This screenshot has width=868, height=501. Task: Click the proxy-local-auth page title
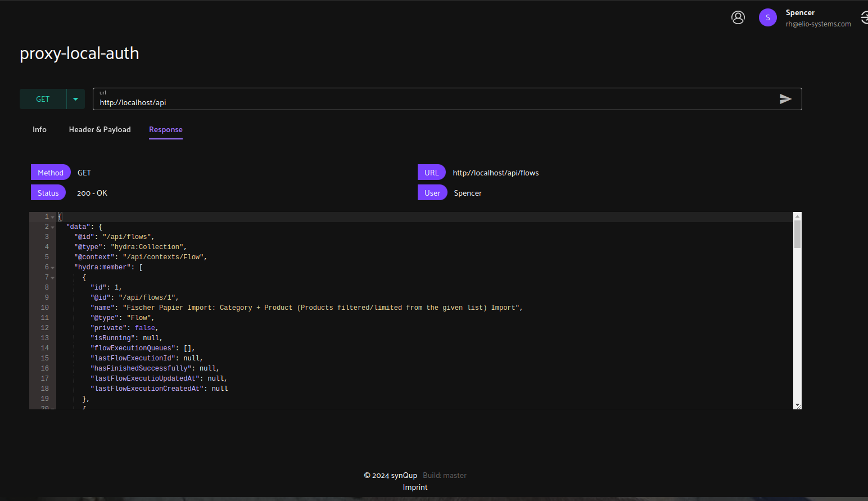[79, 53]
